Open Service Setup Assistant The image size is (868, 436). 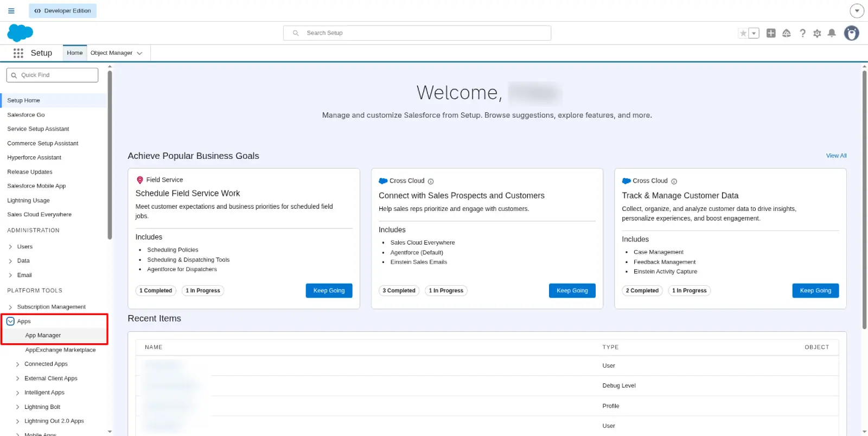tap(38, 129)
